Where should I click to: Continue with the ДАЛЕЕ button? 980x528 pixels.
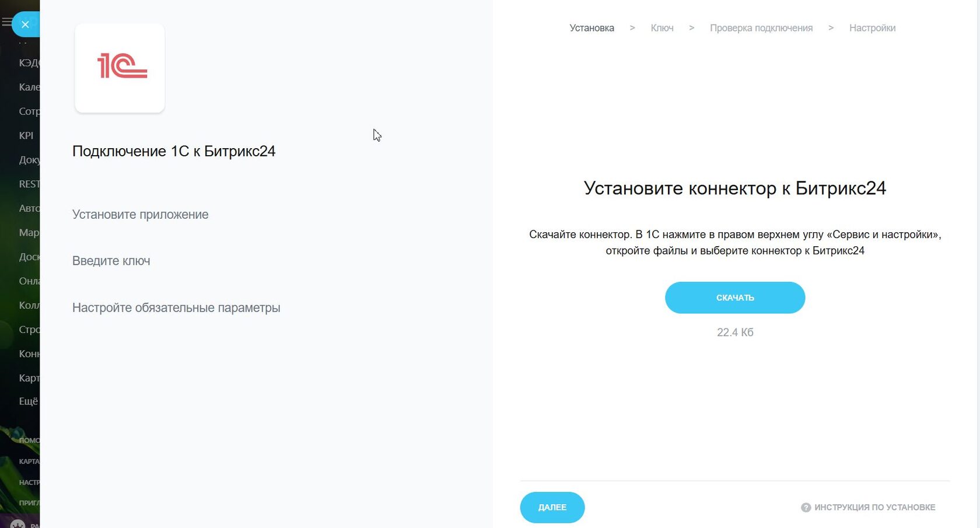point(552,508)
